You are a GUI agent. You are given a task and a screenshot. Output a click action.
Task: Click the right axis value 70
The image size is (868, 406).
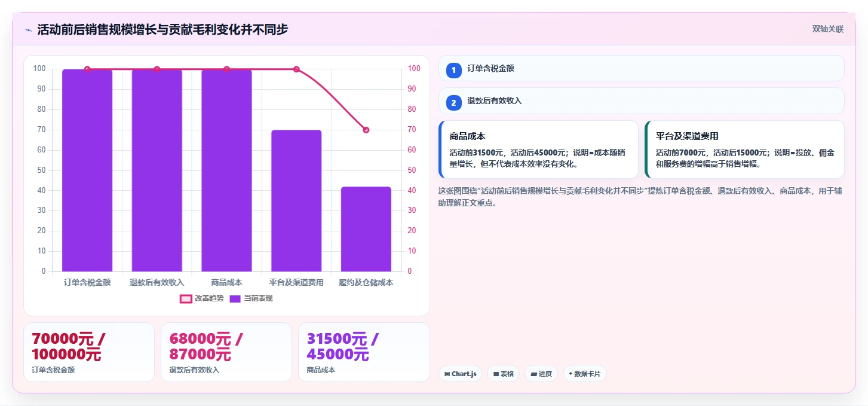click(412, 130)
